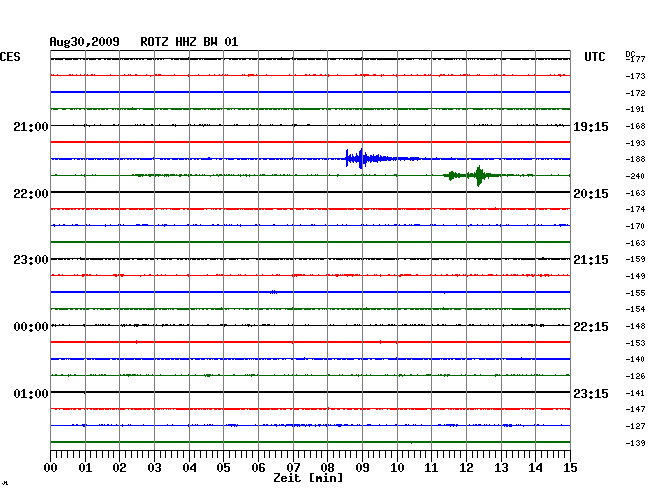
Task: Click the ROTZ HHZ BW 01 station title
Action: [x=189, y=42]
